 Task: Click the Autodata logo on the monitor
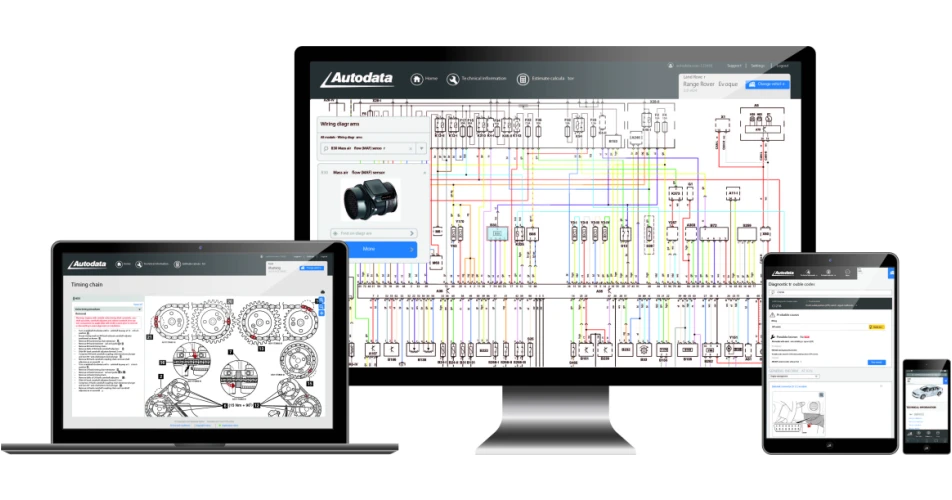pyautogui.click(x=358, y=79)
